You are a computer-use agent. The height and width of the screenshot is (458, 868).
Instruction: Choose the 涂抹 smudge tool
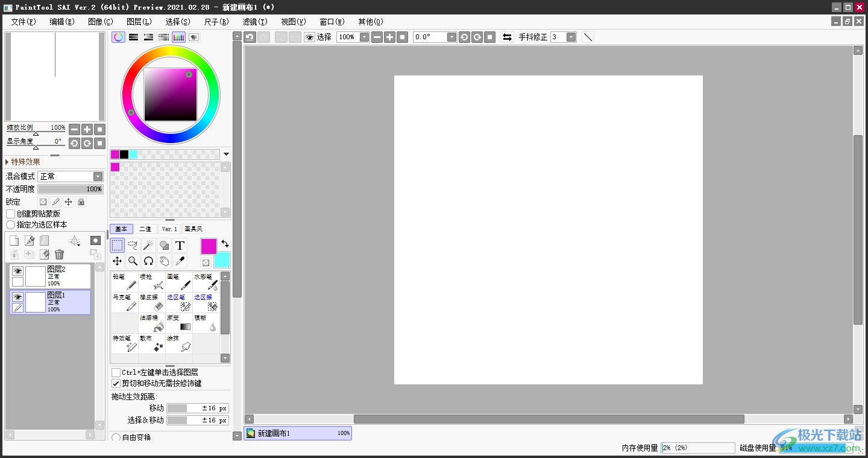point(179,343)
